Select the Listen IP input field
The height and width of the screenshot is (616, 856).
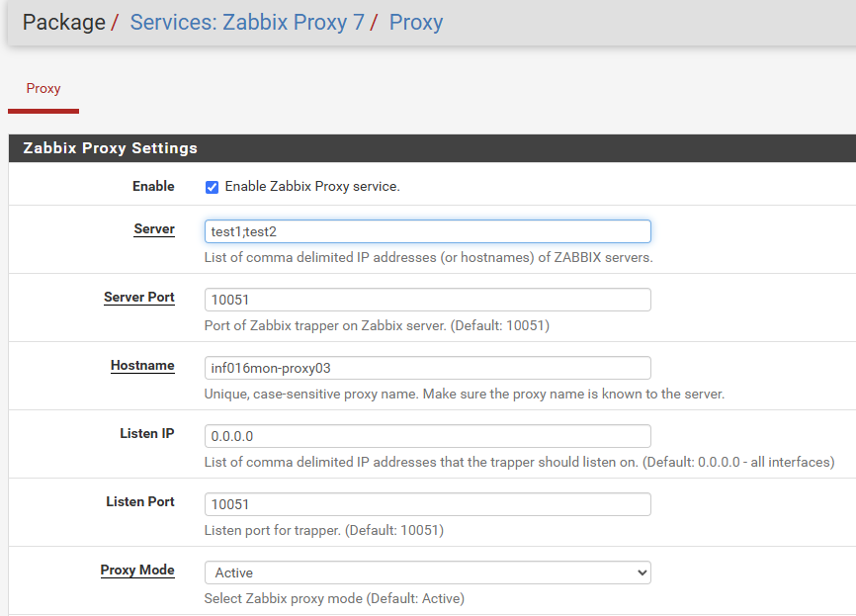pos(427,436)
